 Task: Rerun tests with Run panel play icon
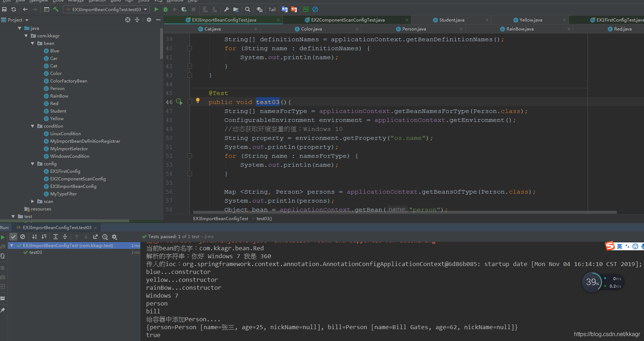tap(3, 237)
